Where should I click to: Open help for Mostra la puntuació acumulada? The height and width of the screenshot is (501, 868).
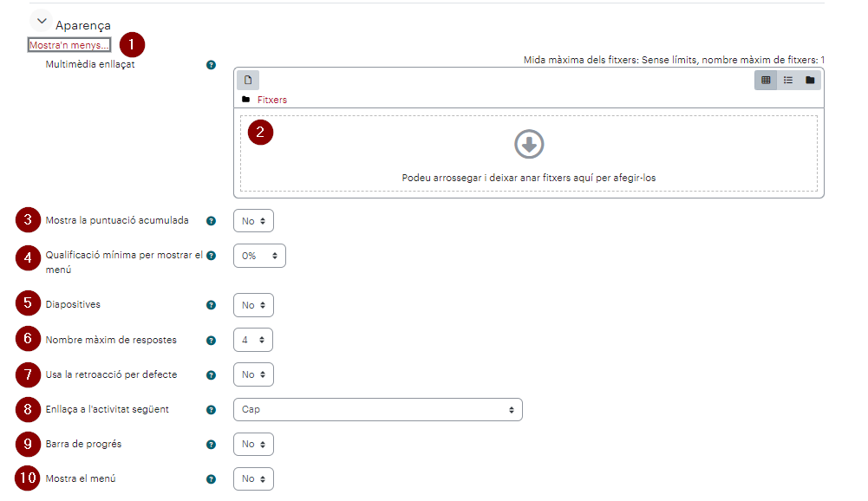point(211,221)
